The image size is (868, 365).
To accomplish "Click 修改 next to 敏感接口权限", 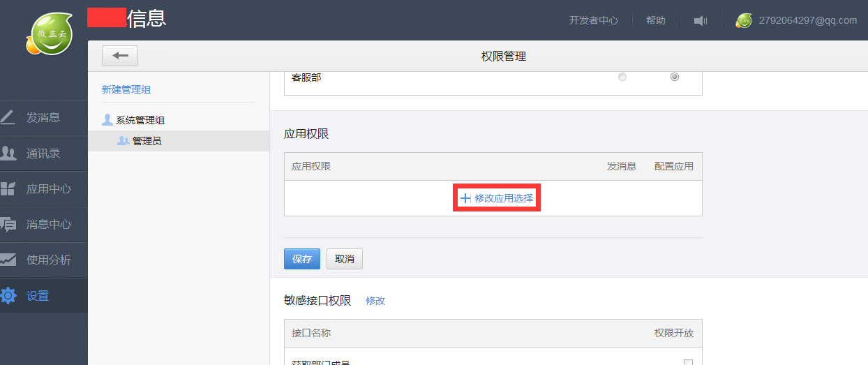I will point(375,301).
